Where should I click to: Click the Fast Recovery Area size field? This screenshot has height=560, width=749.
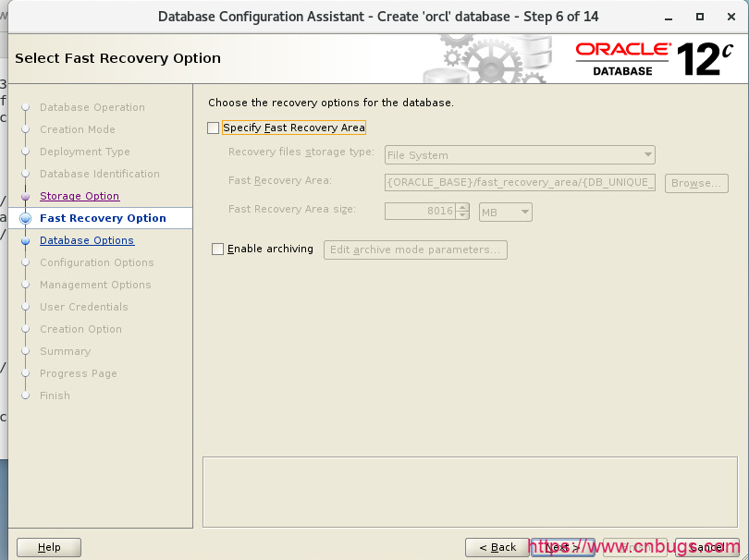420,212
